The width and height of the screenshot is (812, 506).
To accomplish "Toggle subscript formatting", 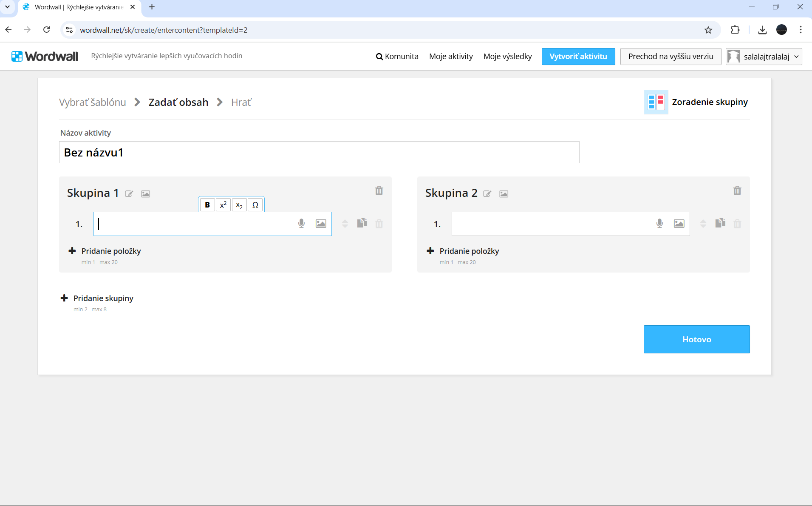I will pos(239,205).
